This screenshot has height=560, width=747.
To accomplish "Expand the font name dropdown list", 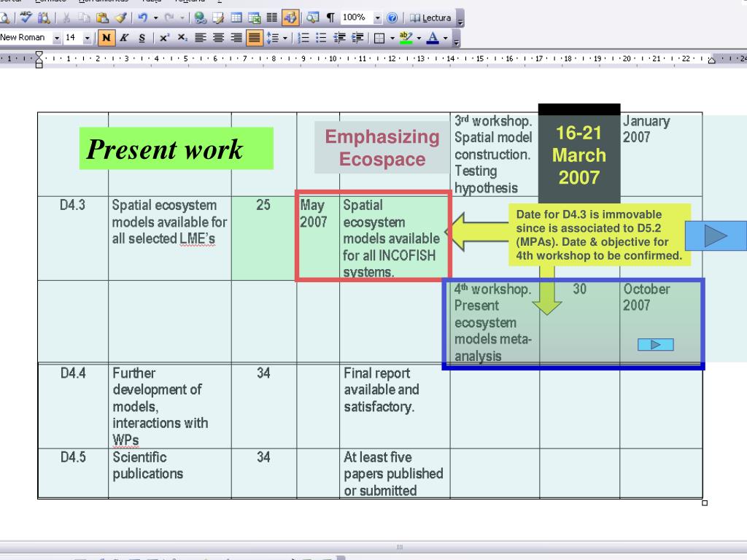I will (x=57, y=38).
